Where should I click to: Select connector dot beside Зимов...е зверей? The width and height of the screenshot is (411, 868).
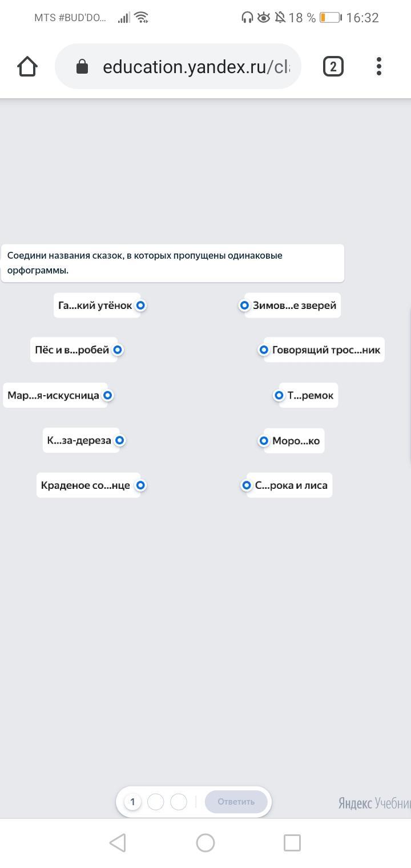point(244,306)
